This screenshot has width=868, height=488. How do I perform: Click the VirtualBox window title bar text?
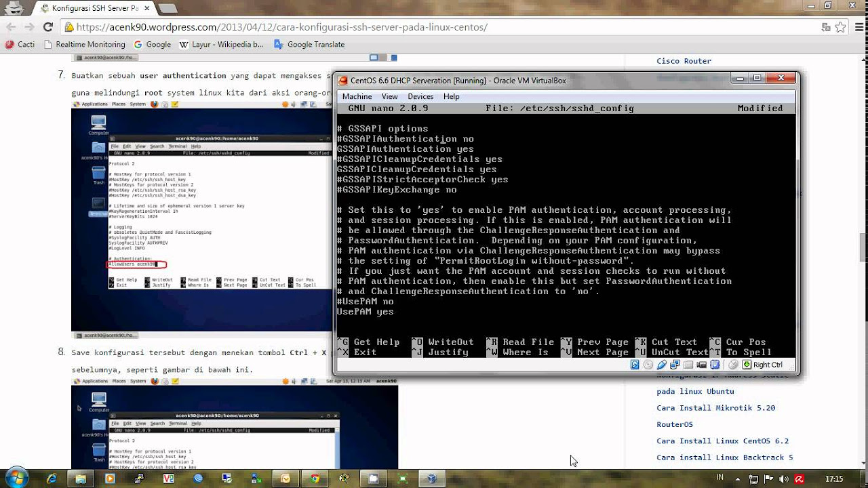point(458,81)
